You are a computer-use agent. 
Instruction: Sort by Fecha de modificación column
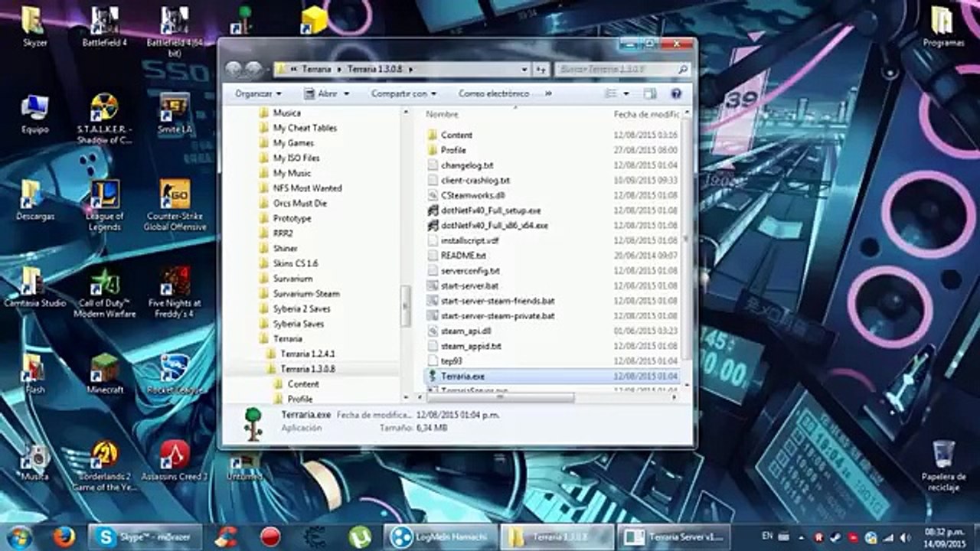click(x=647, y=114)
